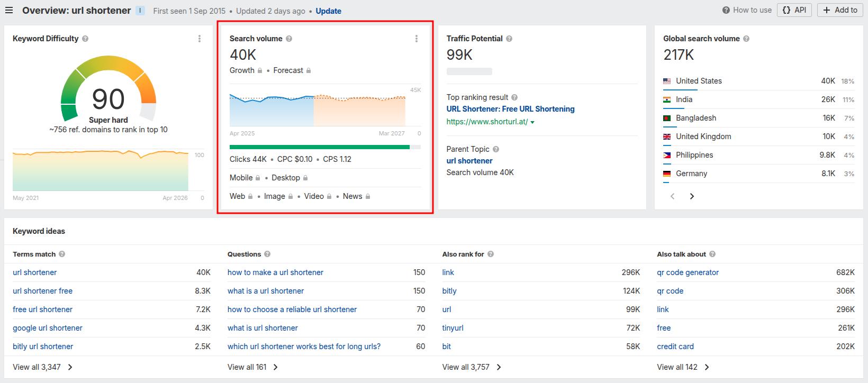Click the language badge next to title
Screen dimensions: 868x383
(140, 10)
